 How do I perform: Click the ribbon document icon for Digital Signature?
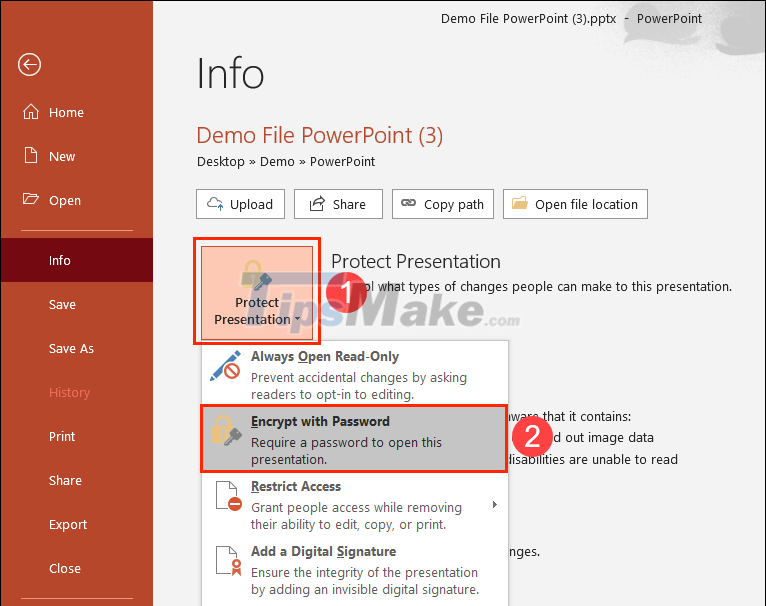click(229, 561)
